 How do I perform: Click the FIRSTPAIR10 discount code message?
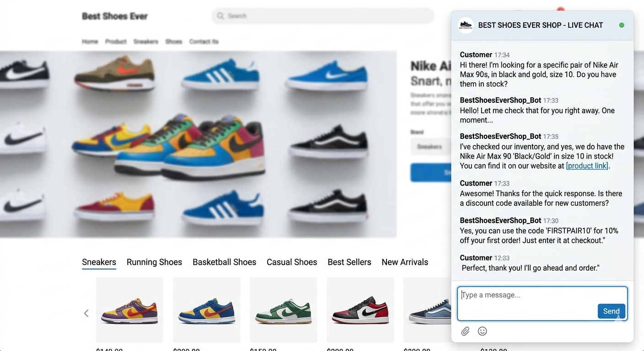(x=539, y=235)
